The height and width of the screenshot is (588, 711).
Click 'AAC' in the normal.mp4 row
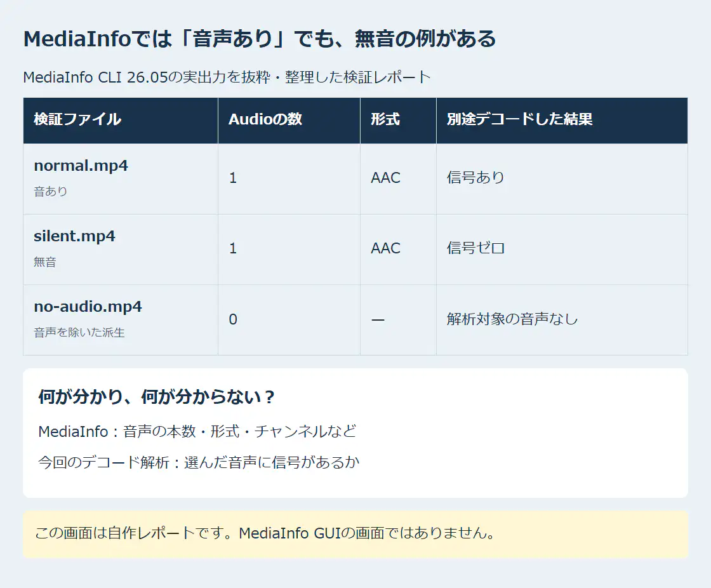pyautogui.click(x=385, y=178)
